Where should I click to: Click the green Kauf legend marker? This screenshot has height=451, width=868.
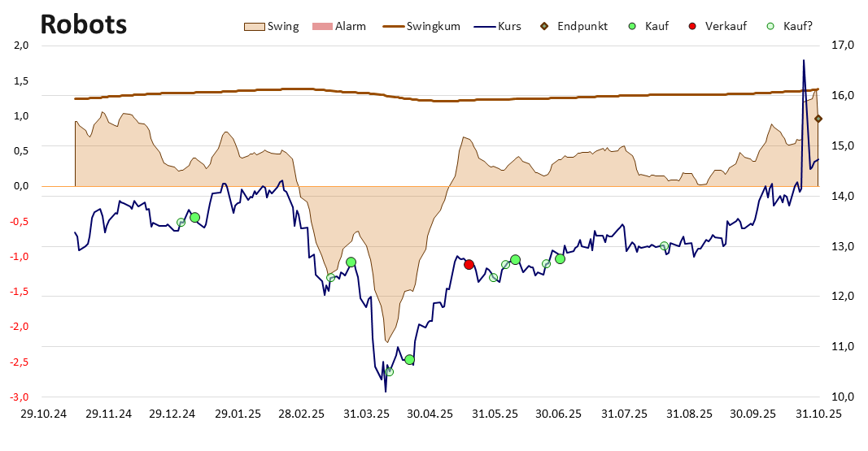(x=632, y=26)
